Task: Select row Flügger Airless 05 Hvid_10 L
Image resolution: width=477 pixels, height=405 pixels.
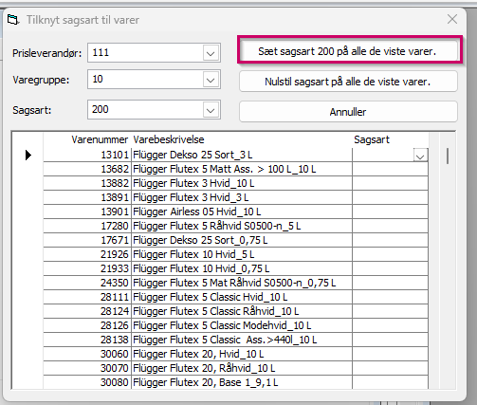Action: click(x=236, y=212)
